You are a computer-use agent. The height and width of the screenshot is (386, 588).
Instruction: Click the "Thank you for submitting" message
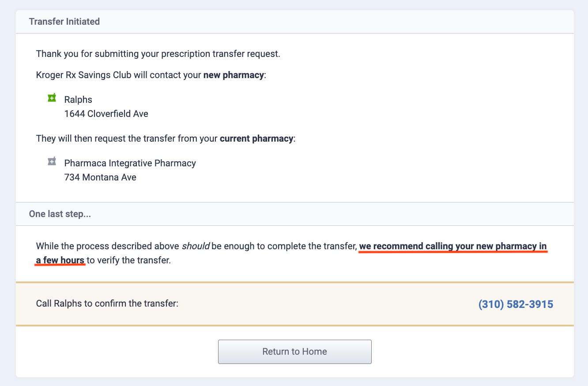point(158,54)
